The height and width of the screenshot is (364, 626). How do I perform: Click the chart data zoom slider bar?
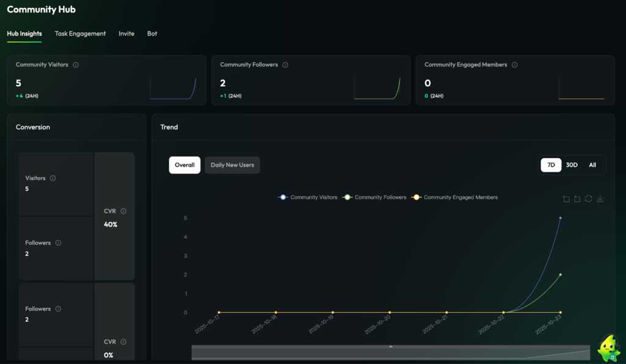tap(391, 352)
